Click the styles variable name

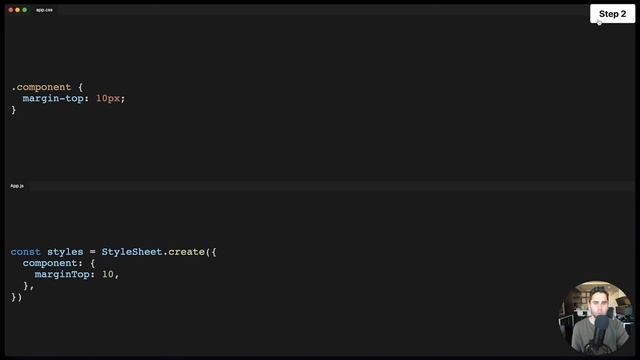(x=65, y=252)
